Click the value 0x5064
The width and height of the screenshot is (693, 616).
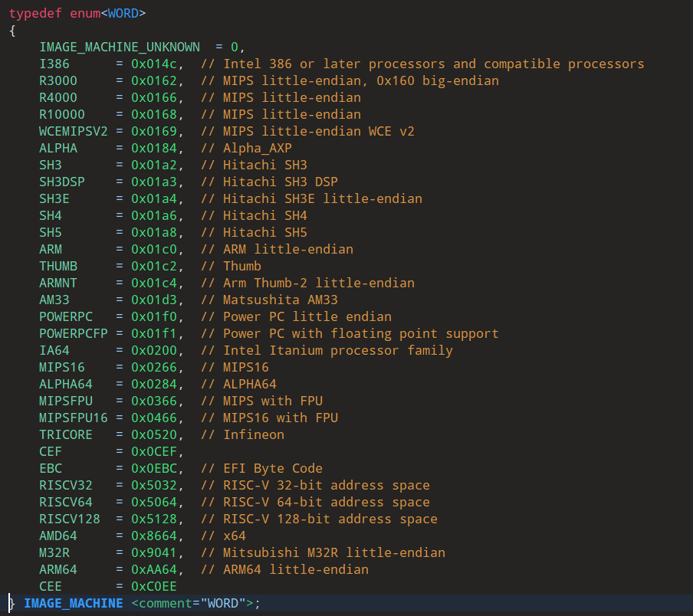click(x=154, y=502)
